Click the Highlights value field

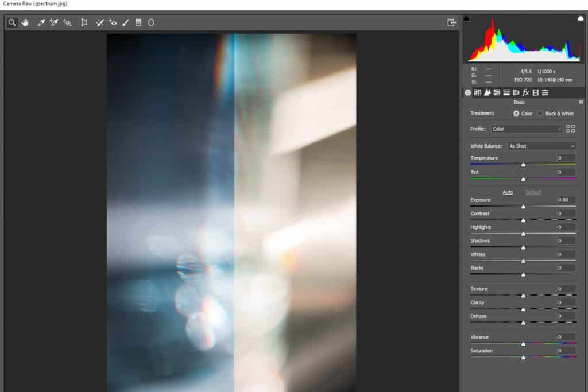coord(566,227)
